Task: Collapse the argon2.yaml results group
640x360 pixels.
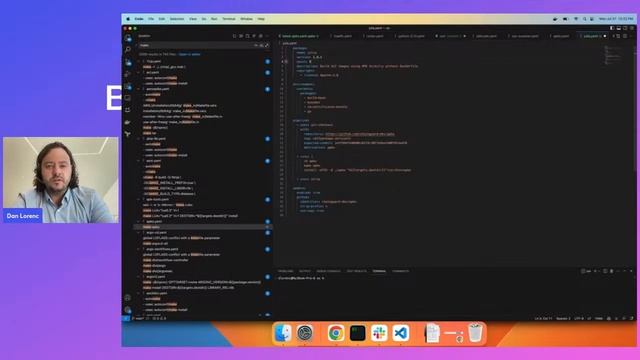Action: (x=138, y=276)
